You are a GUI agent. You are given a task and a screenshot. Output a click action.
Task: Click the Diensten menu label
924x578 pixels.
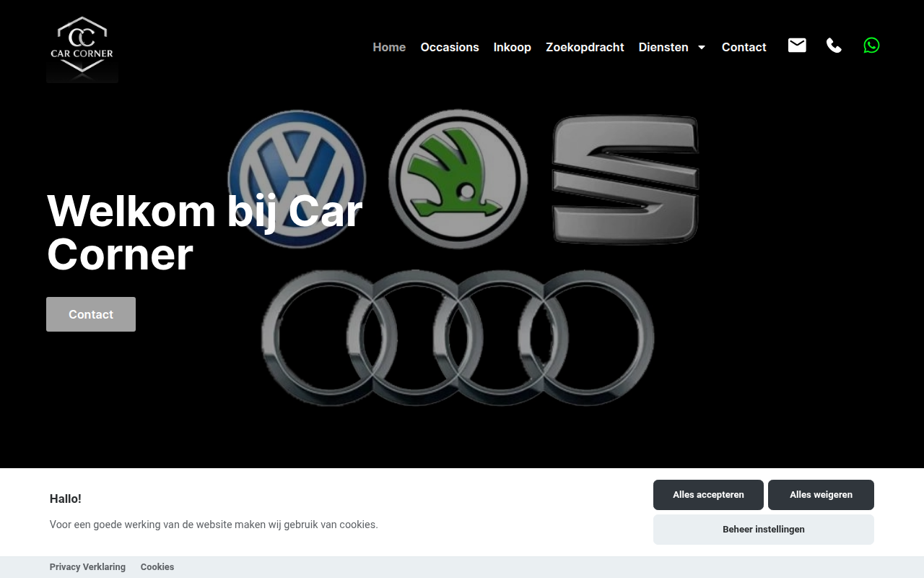coord(663,47)
